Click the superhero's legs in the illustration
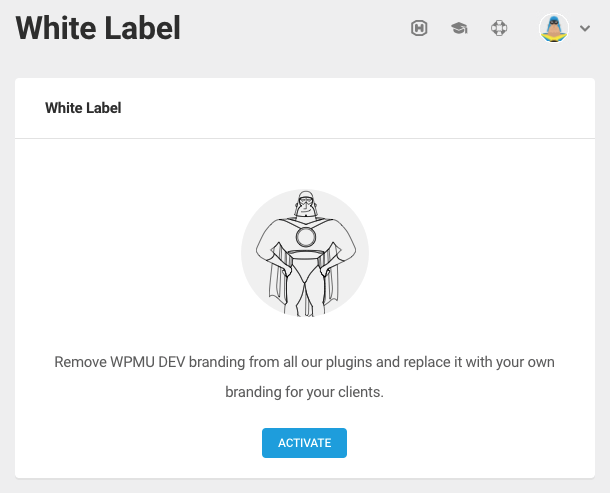 tap(304, 295)
